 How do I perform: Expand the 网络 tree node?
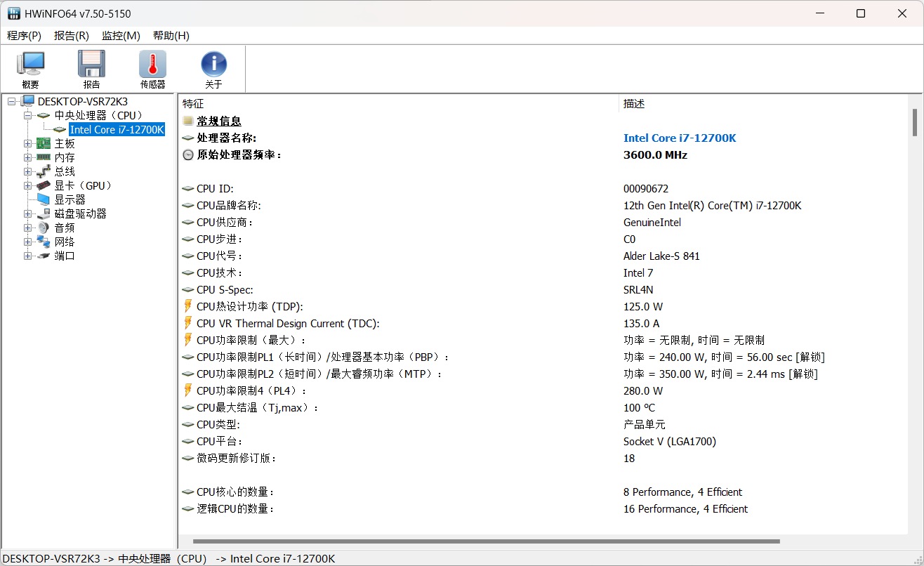click(x=27, y=242)
